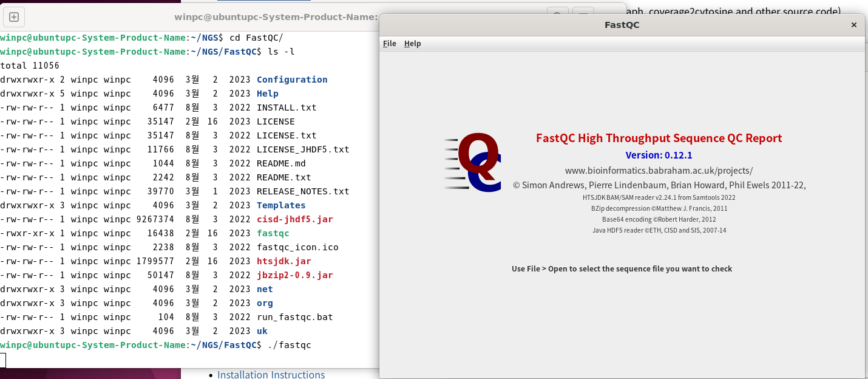Click the green 'fastqc' executable name in listing
868x379 pixels.
click(x=273, y=233)
